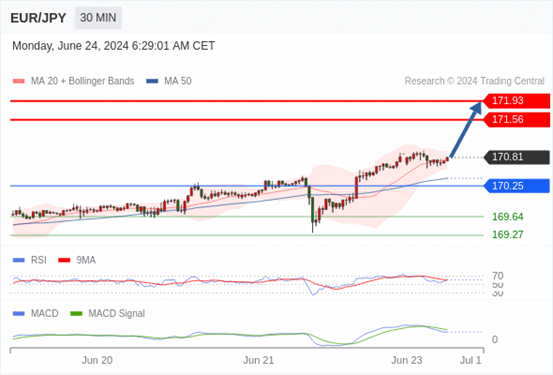Screen dimensions: 553x375
Task: Click the 30 MIN timeframe button
Action: tap(98, 18)
